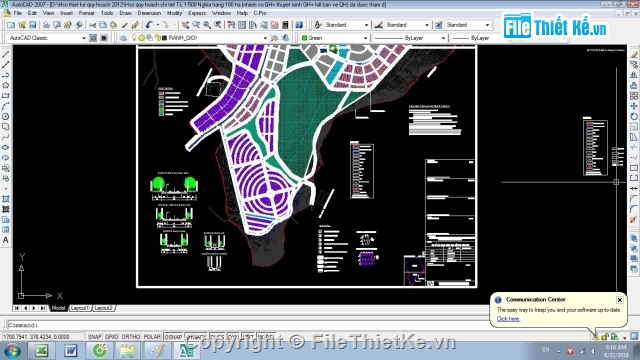640x360 pixels.
Task: Close the Communication Center balloon
Action: [620, 300]
